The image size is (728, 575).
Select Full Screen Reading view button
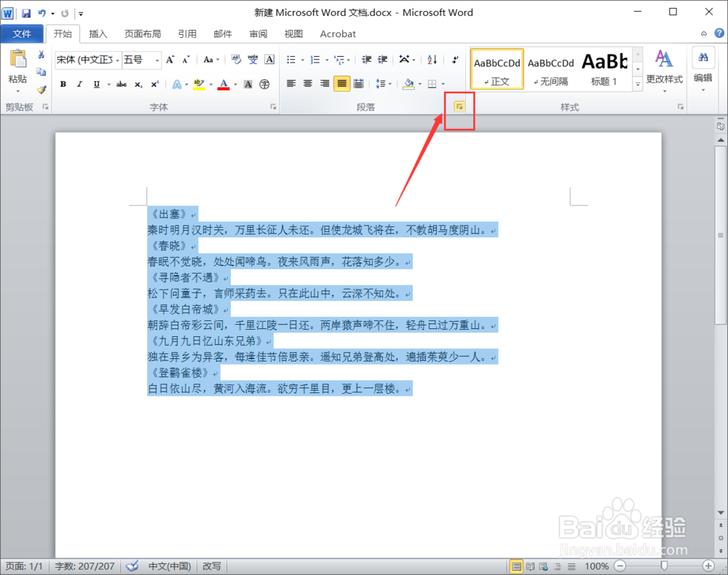530,566
